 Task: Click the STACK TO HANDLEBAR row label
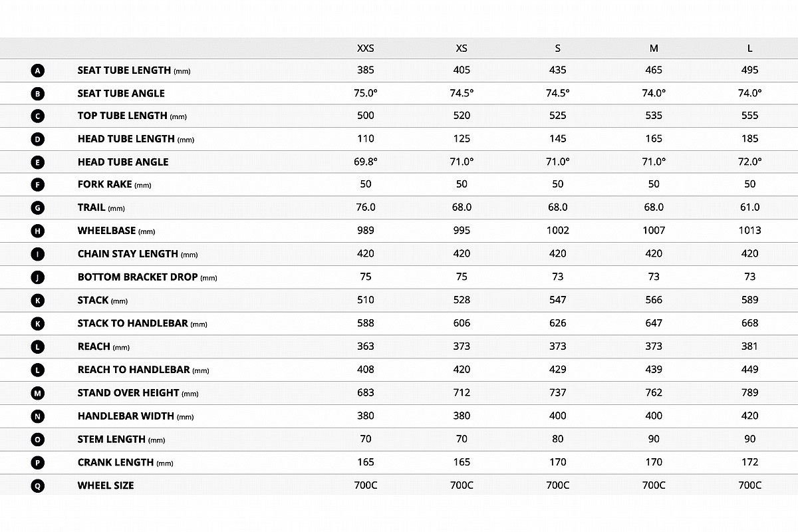(142, 323)
